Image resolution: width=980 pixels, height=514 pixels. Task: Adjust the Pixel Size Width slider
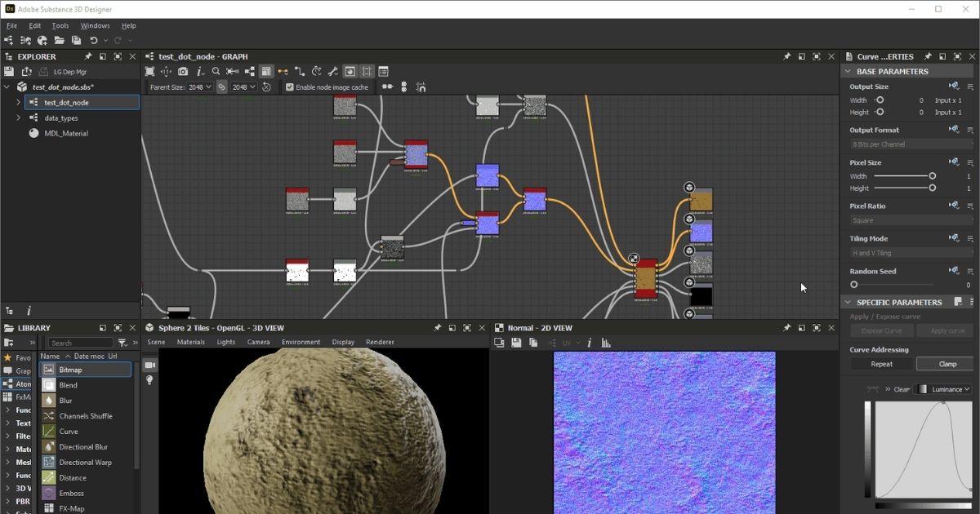click(904, 176)
